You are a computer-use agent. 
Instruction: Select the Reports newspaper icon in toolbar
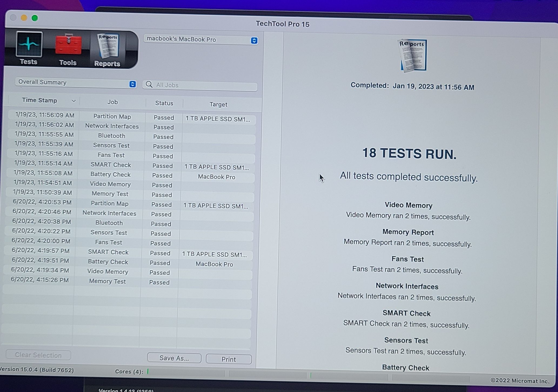point(108,46)
